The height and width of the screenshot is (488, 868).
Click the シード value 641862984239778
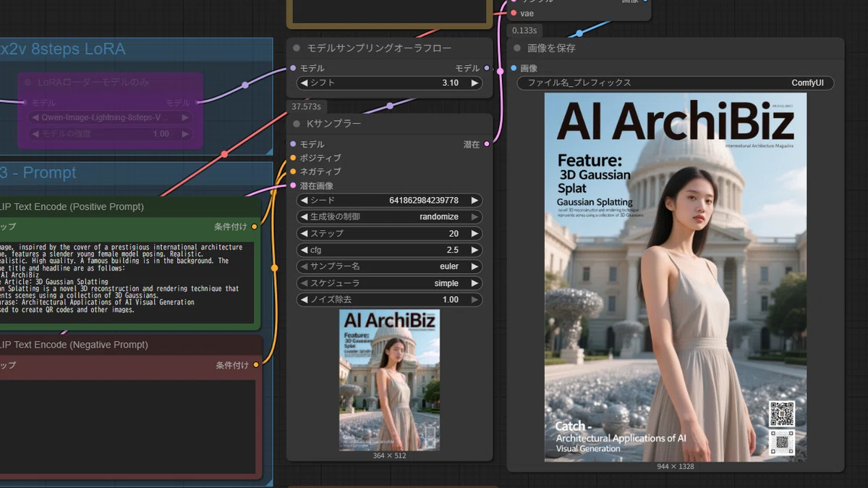(x=424, y=201)
